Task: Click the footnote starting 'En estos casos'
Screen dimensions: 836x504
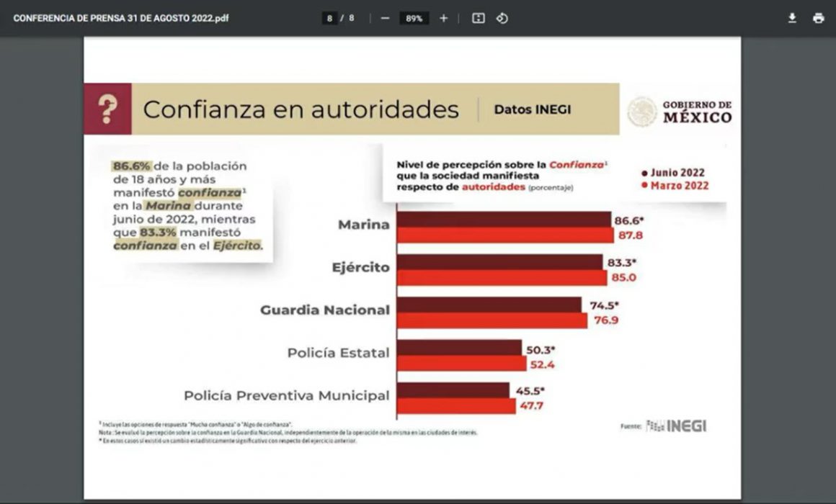Action: click(x=228, y=441)
